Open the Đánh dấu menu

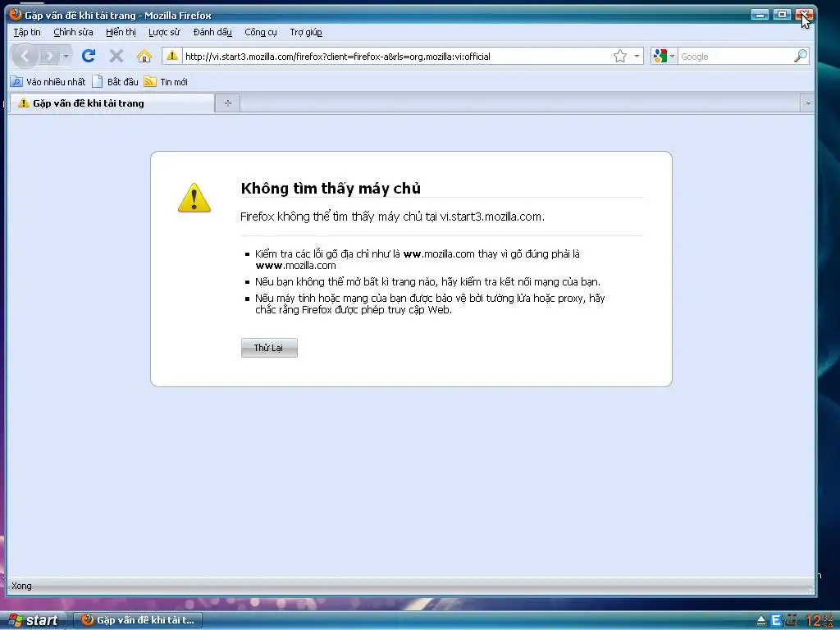click(x=212, y=32)
